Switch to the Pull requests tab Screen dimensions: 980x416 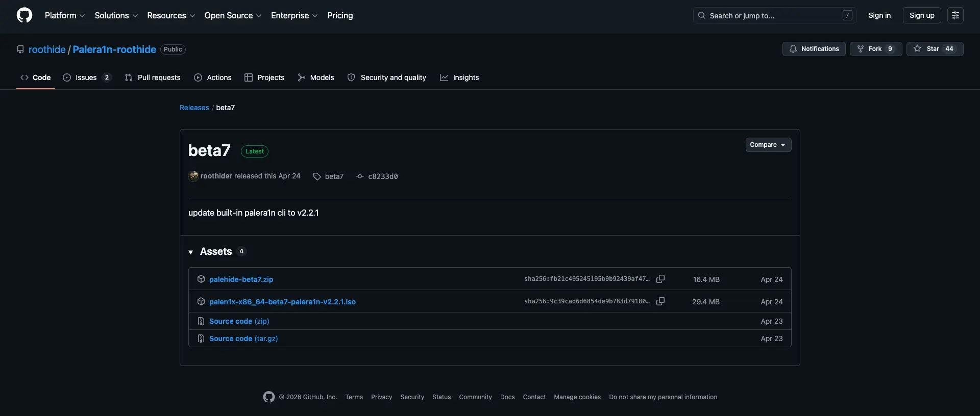click(x=152, y=77)
